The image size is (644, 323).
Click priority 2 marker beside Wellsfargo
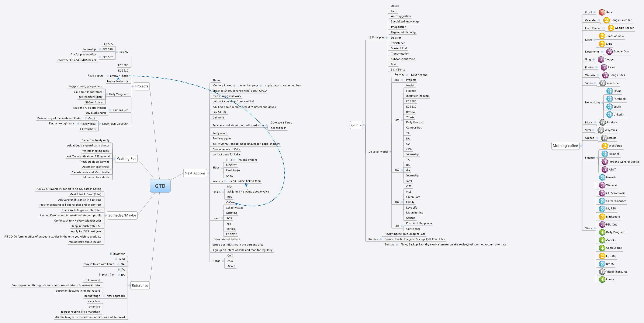(605, 146)
